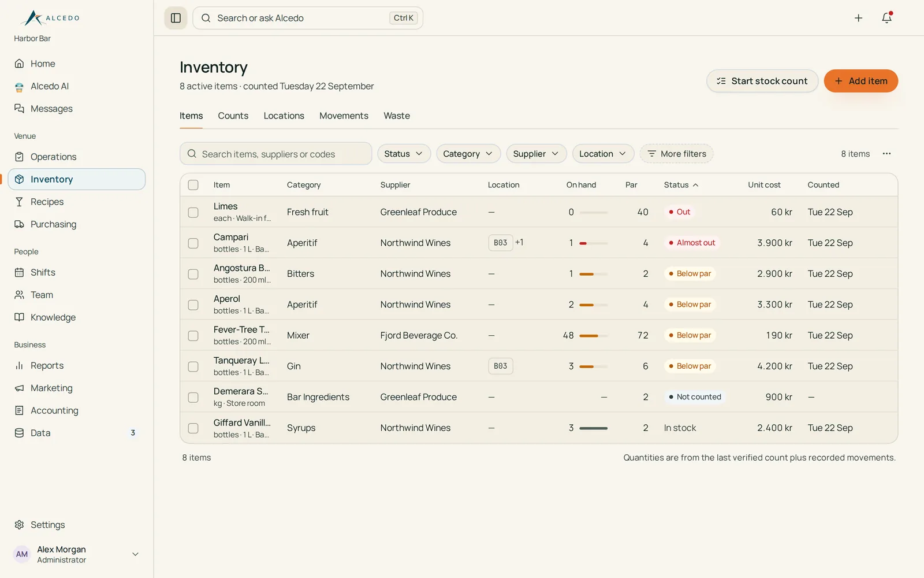Open the Supplier filter dropdown
This screenshot has width=924, height=578.
pyautogui.click(x=536, y=154)
